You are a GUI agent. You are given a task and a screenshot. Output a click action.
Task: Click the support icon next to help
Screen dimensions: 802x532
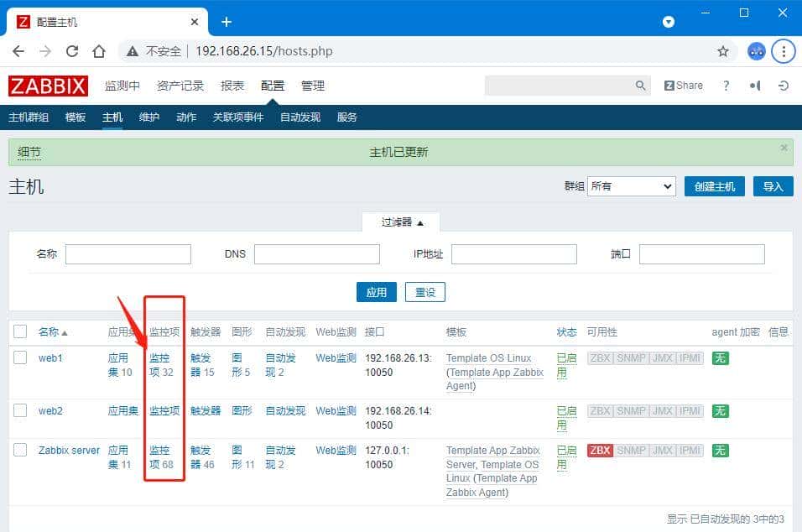[x=753, y=85]
